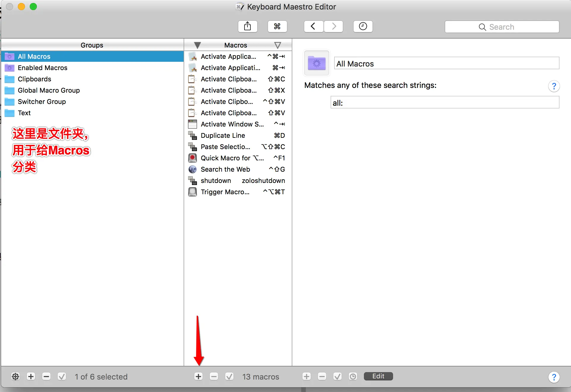Open the groups gear settings icon

tap(15, 377)
